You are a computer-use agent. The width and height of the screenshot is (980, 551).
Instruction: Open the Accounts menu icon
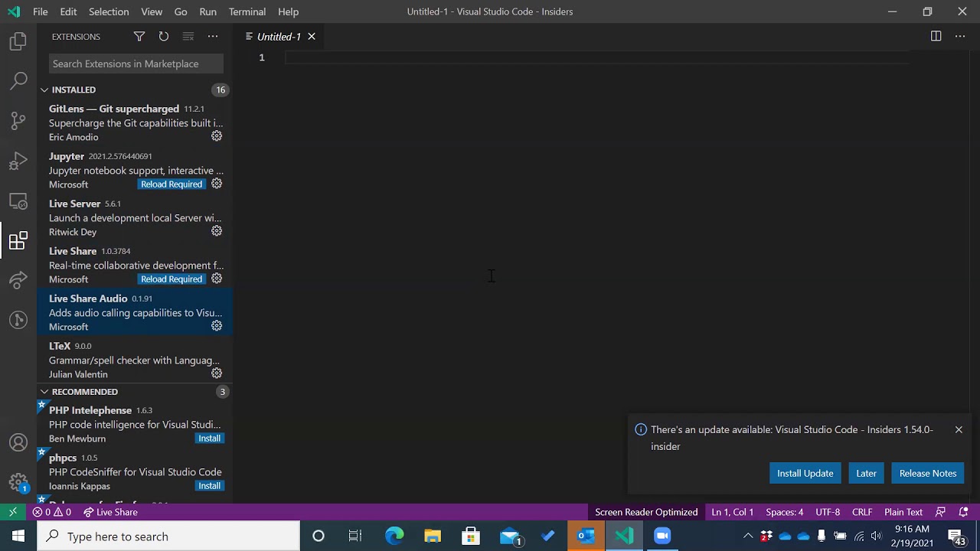(18, 442)
